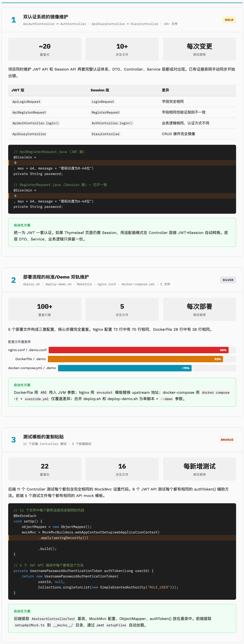Screen dimensions: 244x644
Task: Click the GOLD badge
Action: click(229, 20)
